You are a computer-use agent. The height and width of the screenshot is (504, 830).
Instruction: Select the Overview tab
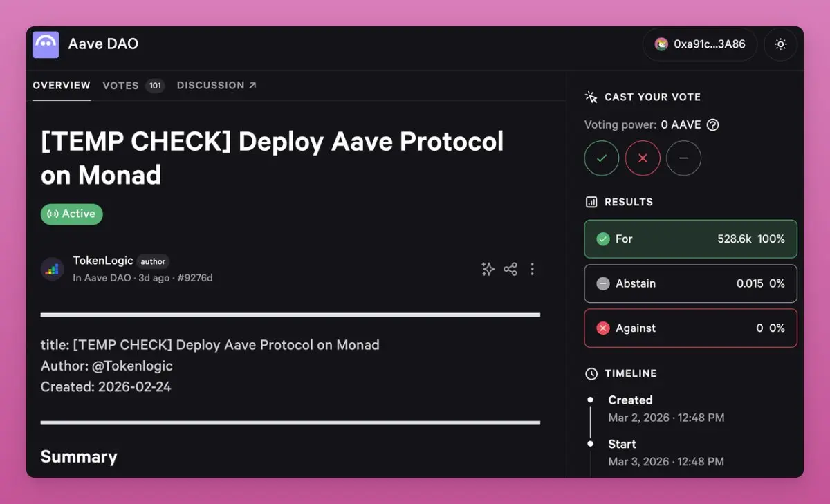(x=62, y=86)
